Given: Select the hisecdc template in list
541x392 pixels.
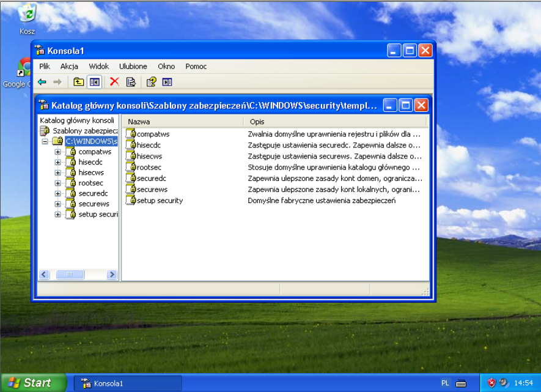Looking at the screenshot, I should [x=150, y=145].
